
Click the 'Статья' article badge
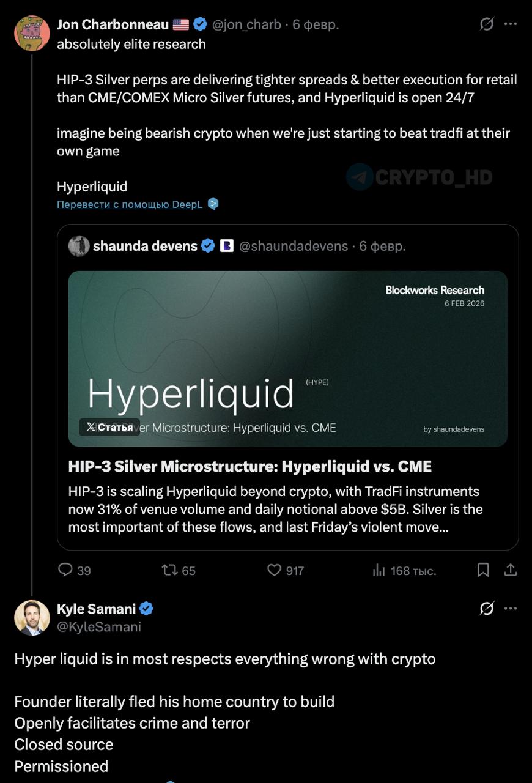pyautogui.click(x=109, y=427)
